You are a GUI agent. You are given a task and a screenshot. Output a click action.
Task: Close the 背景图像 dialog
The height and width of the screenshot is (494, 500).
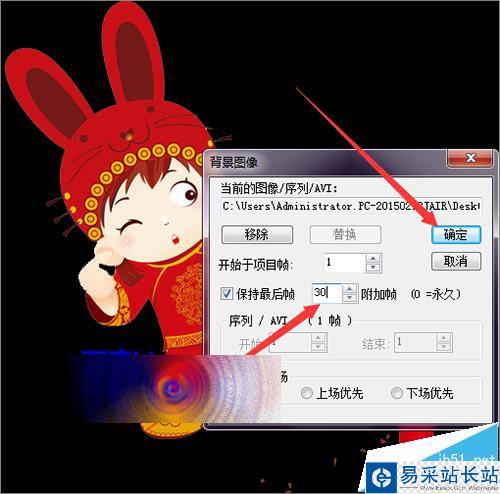pyautogui.click(x=470, y=158)
